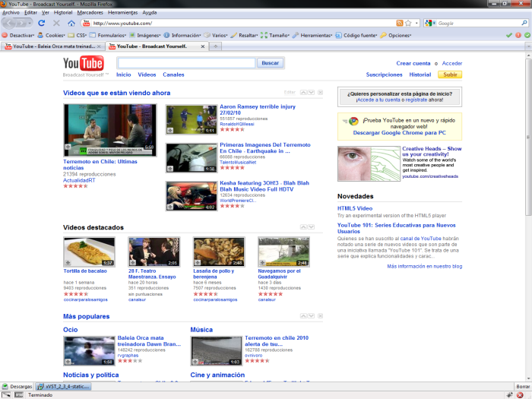This screenshot has height=399, width=532.
Task: Open the Resaltar dropdown menu
Action: (x=244, y=35)
